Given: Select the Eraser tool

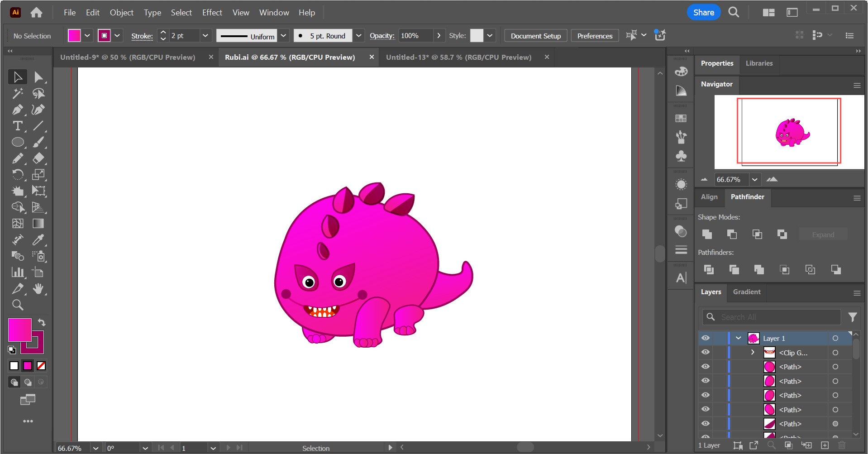Looking at the screenshot, I should [38, 158].
